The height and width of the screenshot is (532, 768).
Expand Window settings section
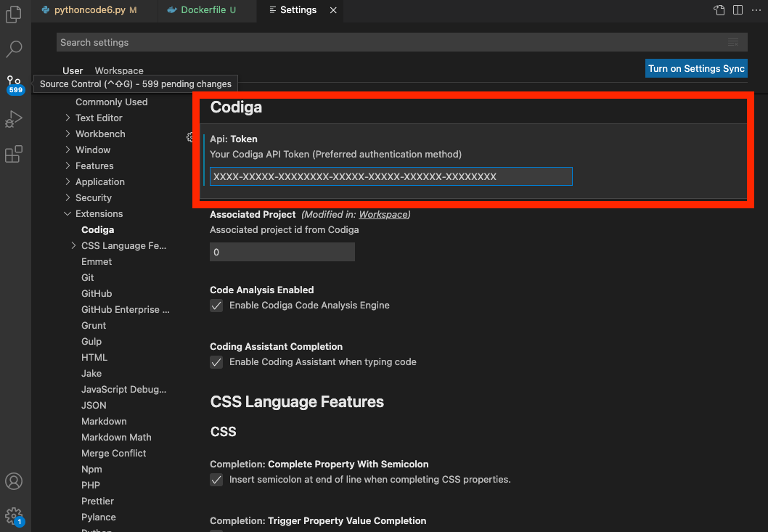coord(68,150)
